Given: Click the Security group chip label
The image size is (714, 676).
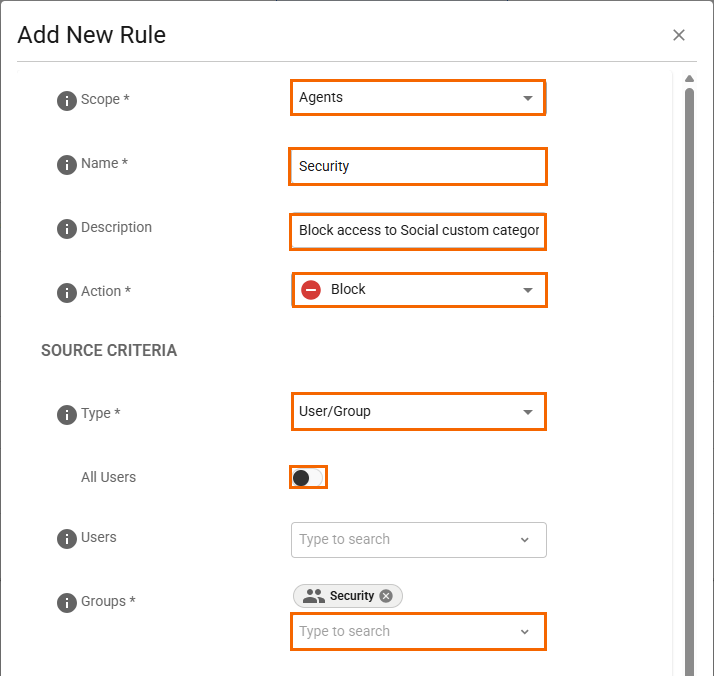Looking at the screenshot, I should (x=351, y=596).
